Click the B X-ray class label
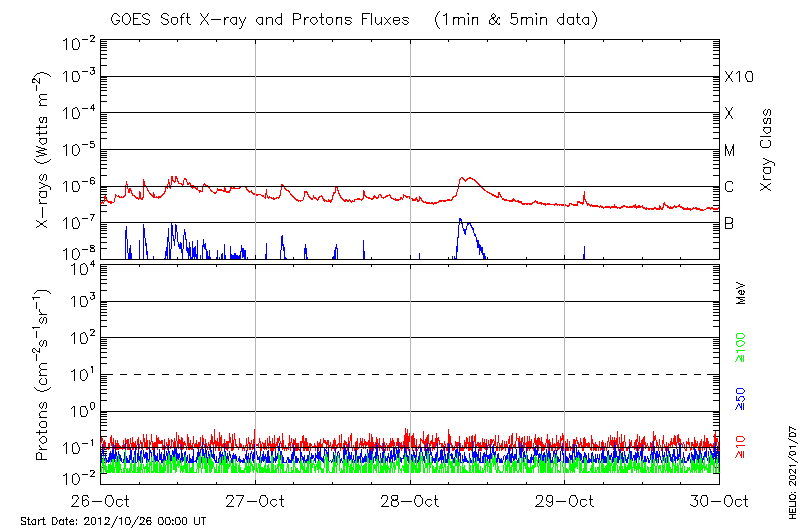This screenshot has height=530, width=800. click(729, 223)
